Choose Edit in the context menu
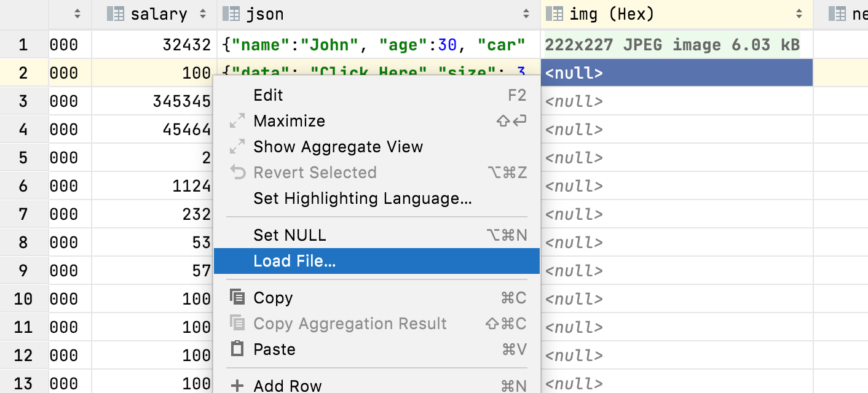The width and height of the screenshot is (868, 393). (x=268, y=95)
